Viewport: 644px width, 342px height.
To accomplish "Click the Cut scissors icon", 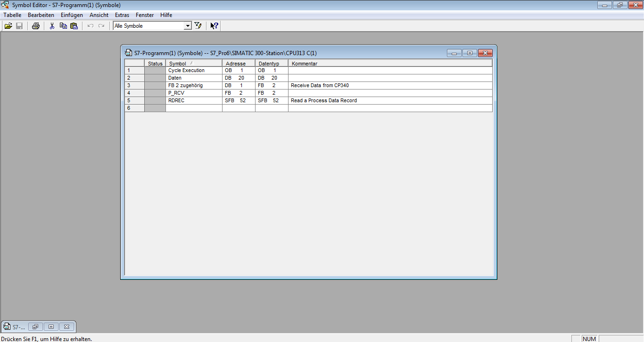I will [52, 26].
